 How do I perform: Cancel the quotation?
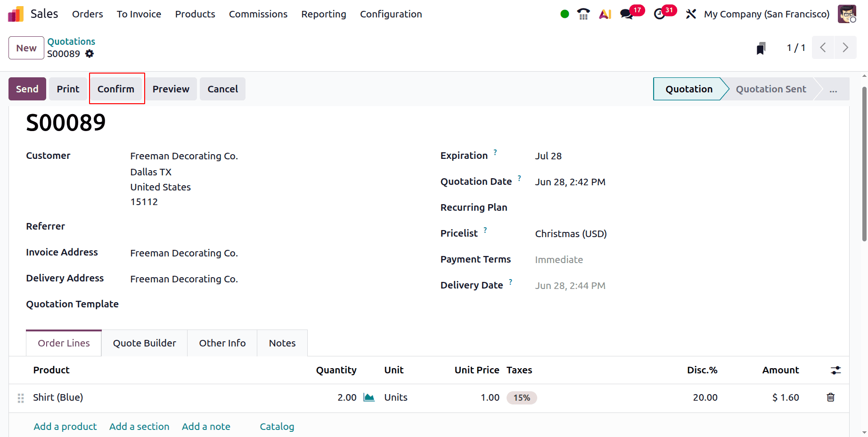223,89
